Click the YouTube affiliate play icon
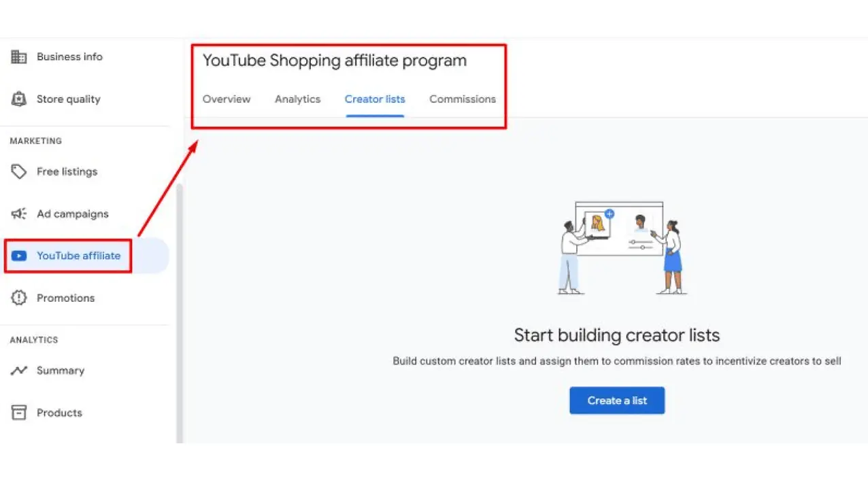Image resolution: width=868 pixels, height=478 pixels. [19, 256]
